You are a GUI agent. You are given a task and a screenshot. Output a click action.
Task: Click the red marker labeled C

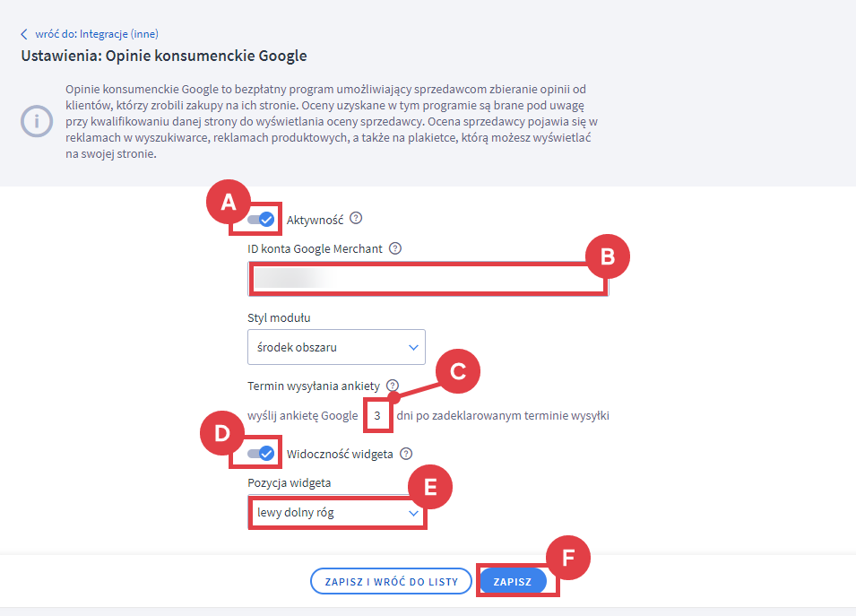[458, 371]
